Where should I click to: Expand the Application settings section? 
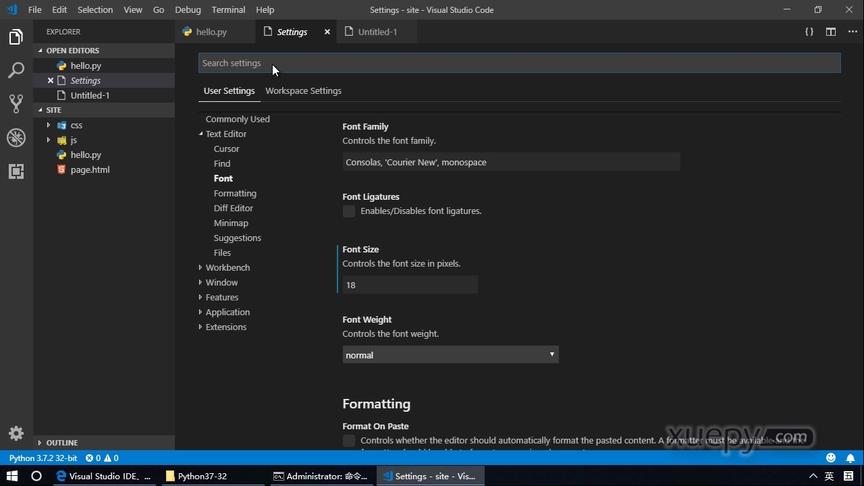pos(201,312)
